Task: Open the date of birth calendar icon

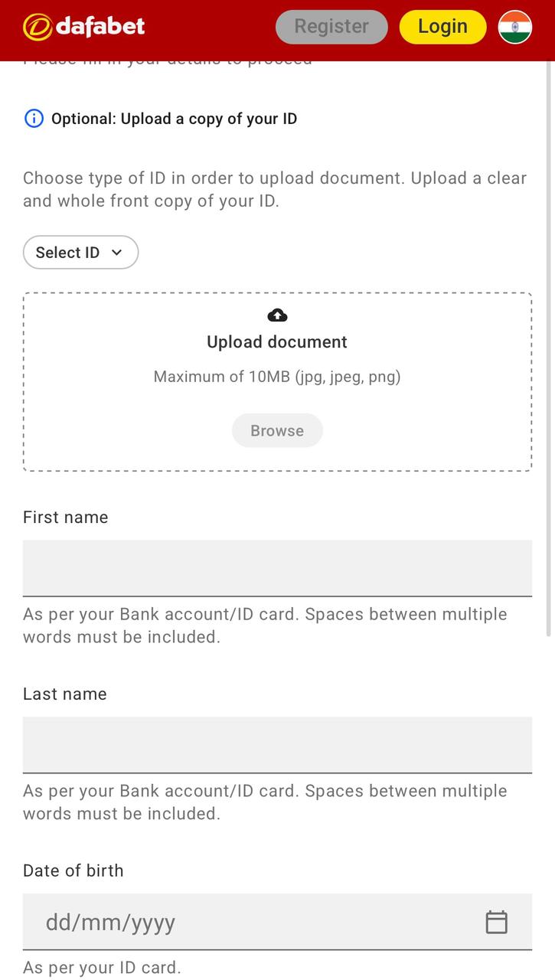Action: click(496, 922)
